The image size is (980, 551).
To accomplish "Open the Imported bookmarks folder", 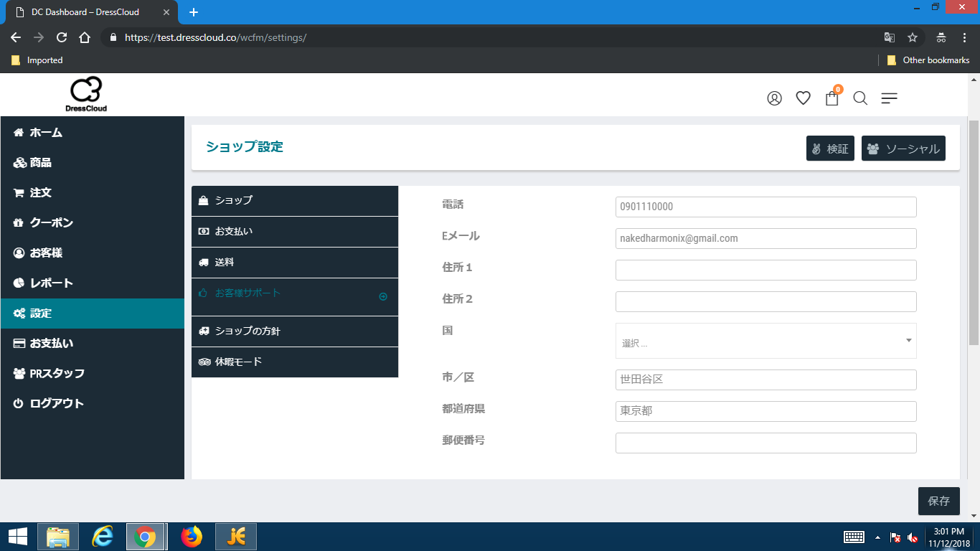I will (37, 60).
